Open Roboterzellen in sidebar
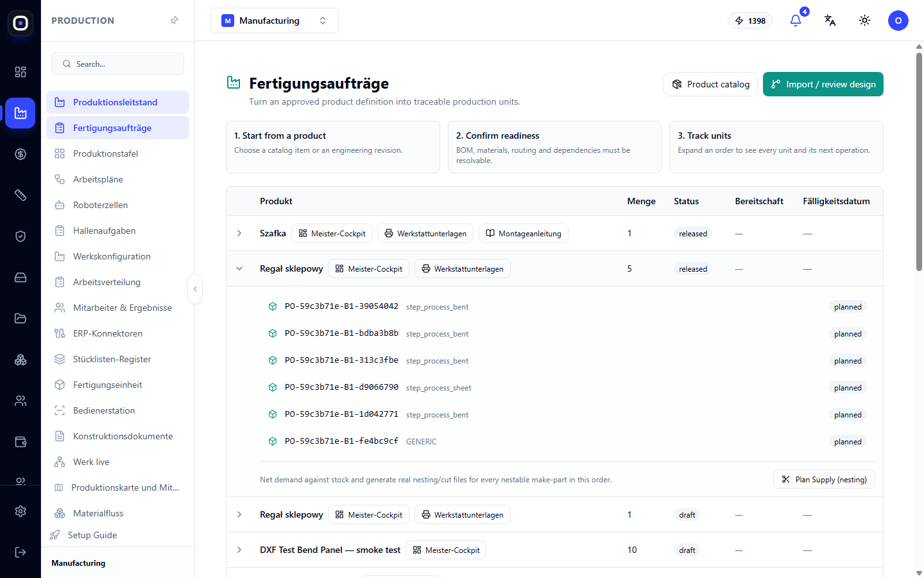Image resolution: width=924 pixels, height=578 pixels. coord(117,205)
